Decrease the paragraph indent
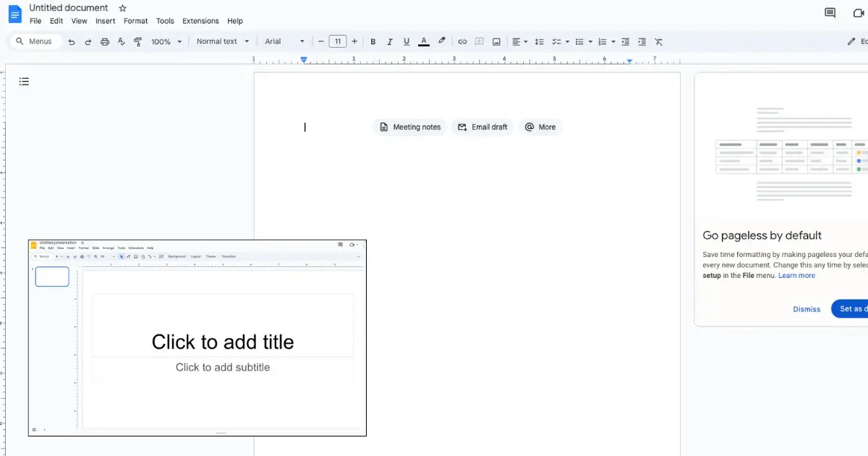The width and height of the screenshot is (868, 456). coord(626,42)
